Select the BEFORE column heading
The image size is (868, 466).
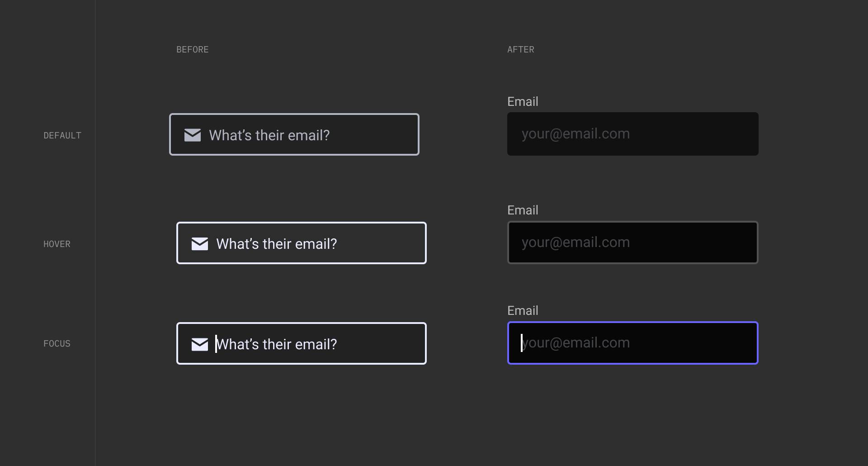[193, 50]
